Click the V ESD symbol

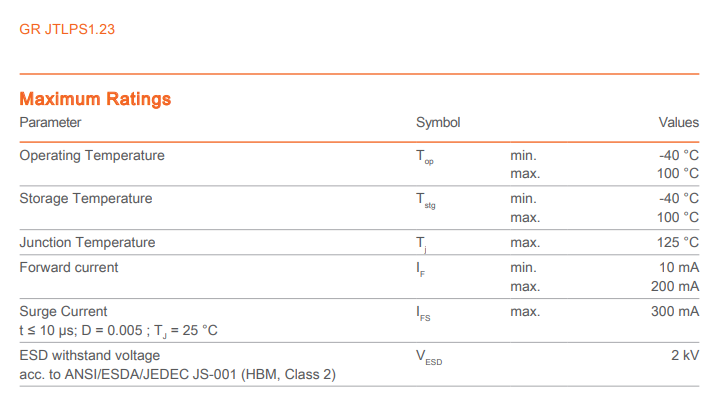(x=429, y=358)
